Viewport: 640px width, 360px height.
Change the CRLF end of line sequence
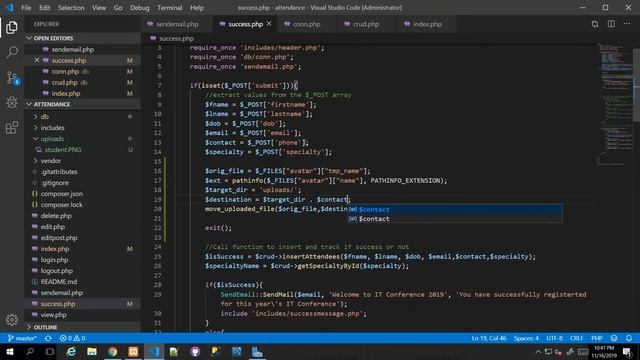click(576, 338)
